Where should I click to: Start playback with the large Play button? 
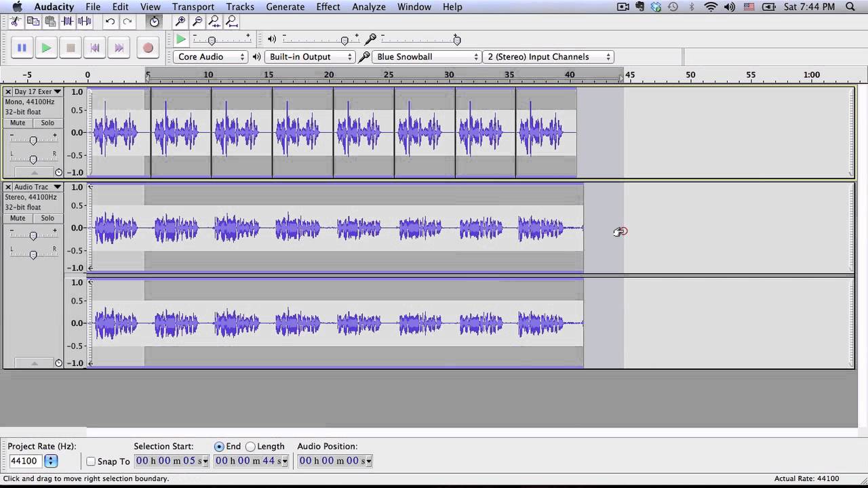tap(46, 47)
